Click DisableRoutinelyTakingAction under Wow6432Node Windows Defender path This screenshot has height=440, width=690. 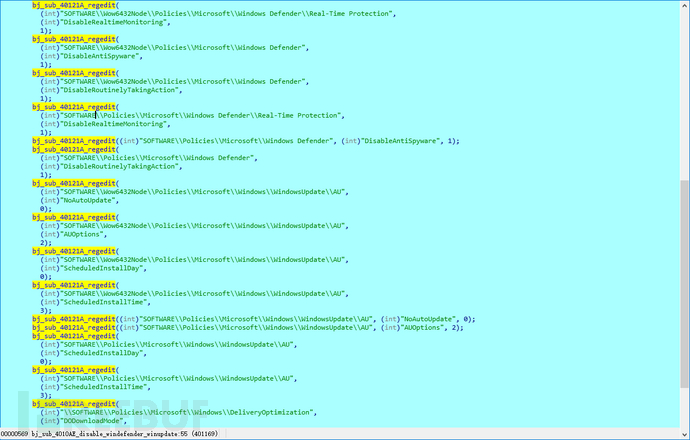[121, 90]
